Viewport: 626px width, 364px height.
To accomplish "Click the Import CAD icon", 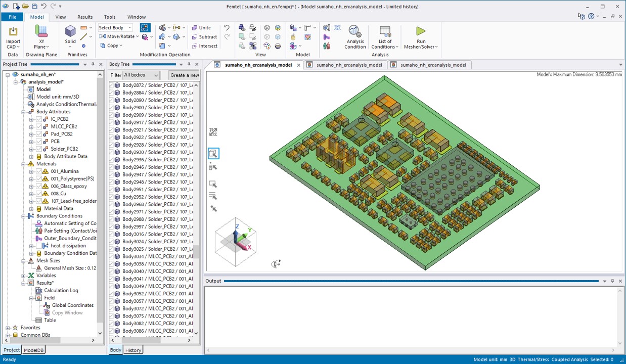I will [x=13, y=32].
